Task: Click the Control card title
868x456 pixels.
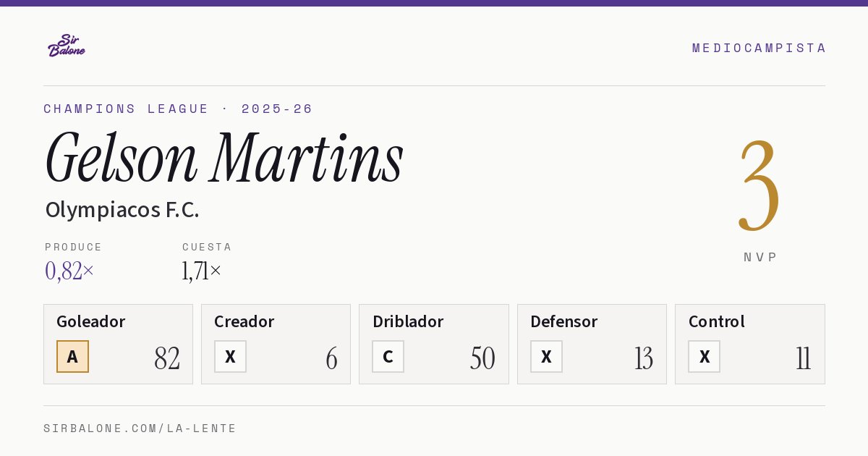Action: click(717, 321)
